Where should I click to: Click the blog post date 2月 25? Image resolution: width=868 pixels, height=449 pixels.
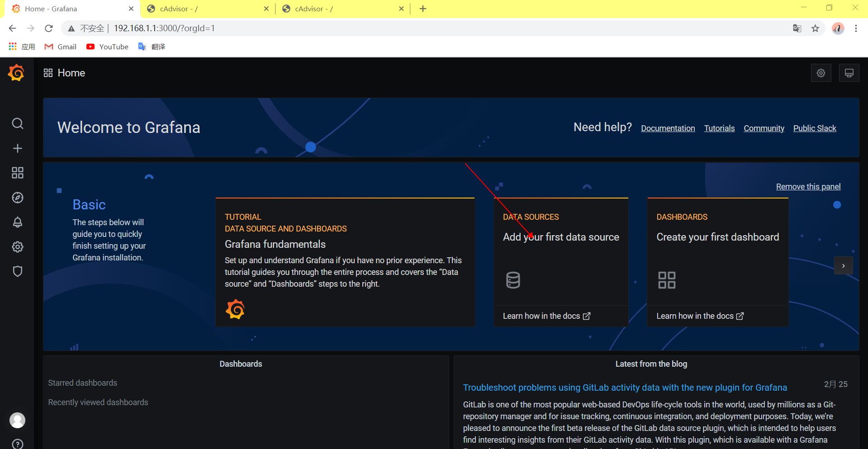point(835,384)
